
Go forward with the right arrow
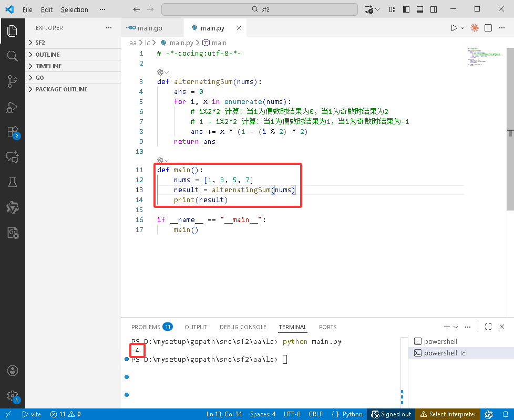pyautogui.click(x=150, y=9)
